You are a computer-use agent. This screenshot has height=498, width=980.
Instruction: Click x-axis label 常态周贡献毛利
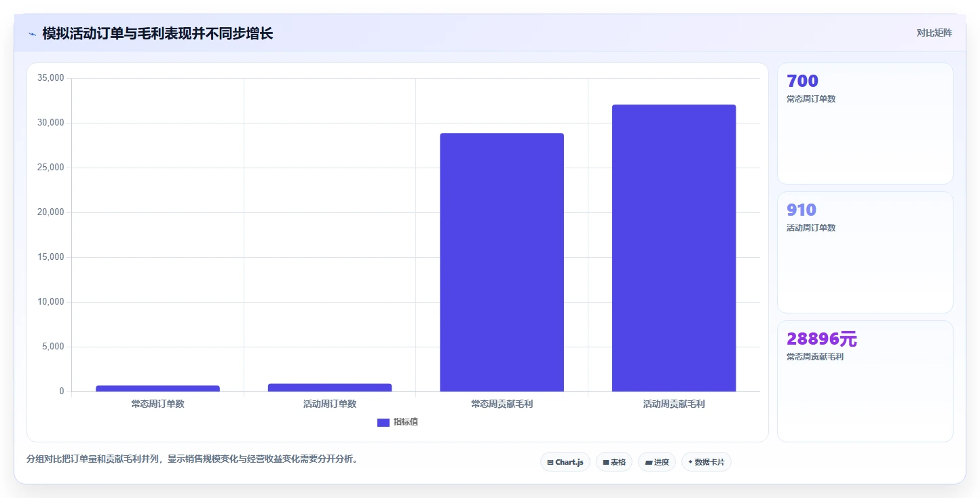[502, 404]
